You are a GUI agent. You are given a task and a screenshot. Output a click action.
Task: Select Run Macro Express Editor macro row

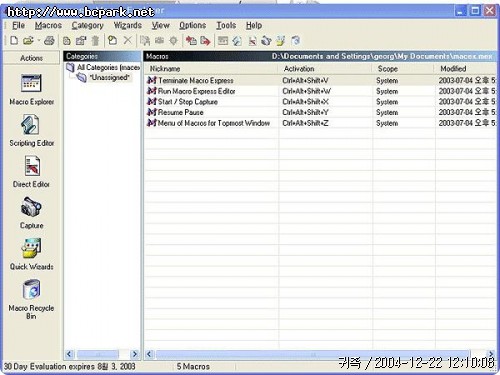pyautogui.click(x=321, y=91)
